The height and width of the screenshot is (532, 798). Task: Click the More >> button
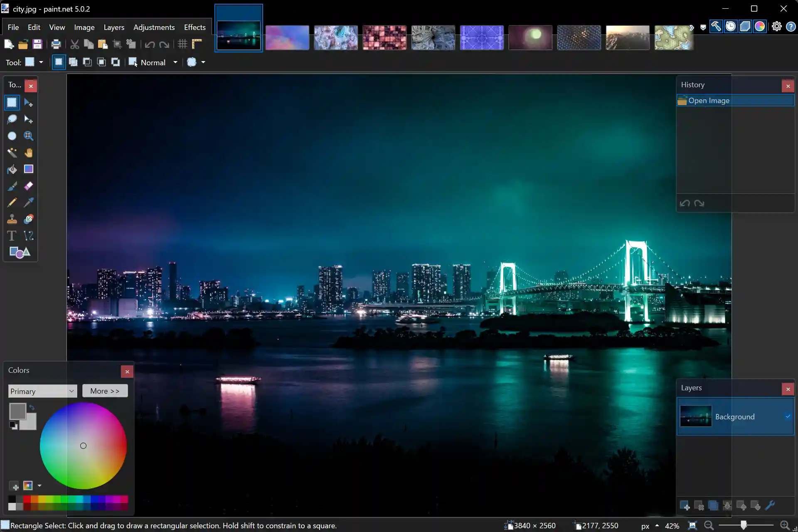coord(105,391)
